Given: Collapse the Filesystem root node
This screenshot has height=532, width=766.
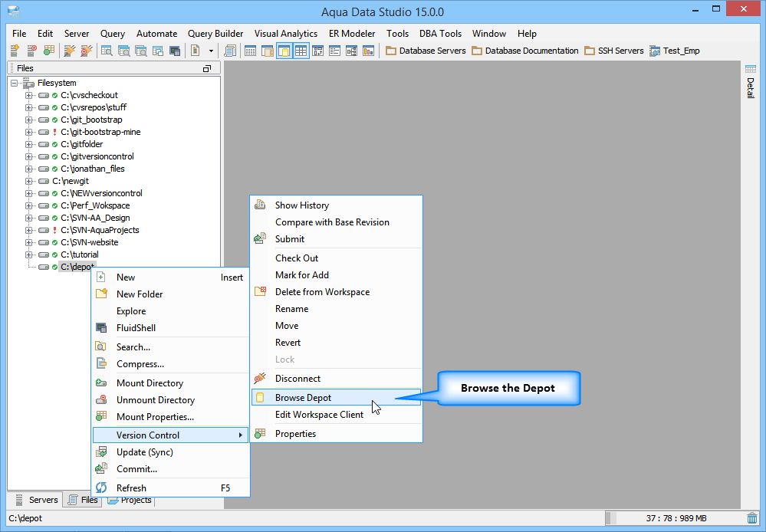Looking at the screenshot, I should coord(15,83).
